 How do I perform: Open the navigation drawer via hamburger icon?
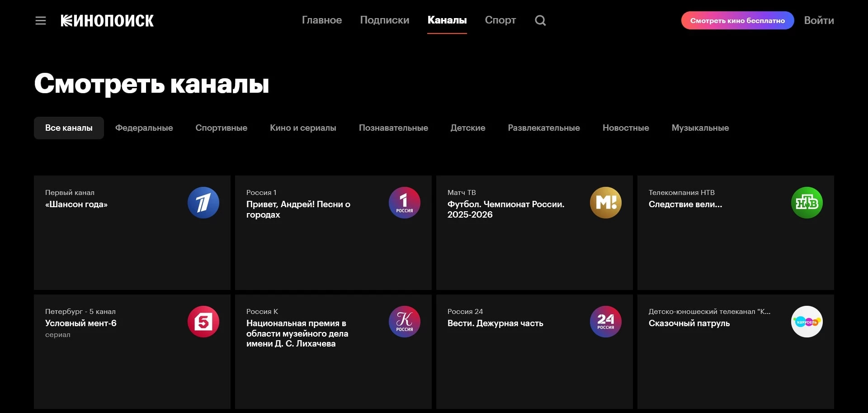(x=40, y=20)
